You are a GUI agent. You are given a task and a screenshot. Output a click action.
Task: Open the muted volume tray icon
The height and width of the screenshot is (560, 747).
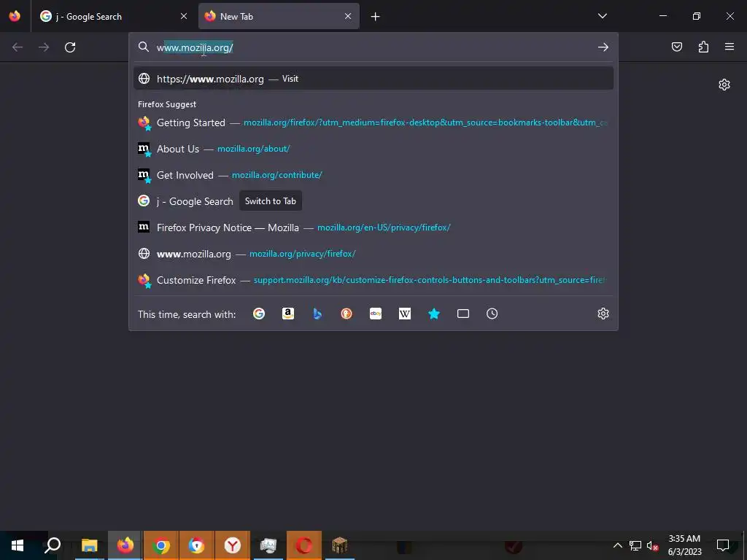click(652, 545)
